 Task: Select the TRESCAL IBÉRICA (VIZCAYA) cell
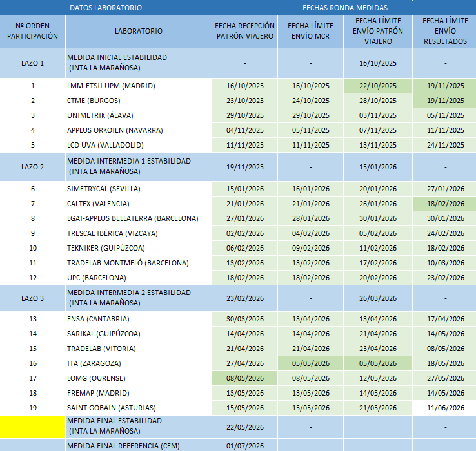pyautogui.click(x=139, y=233)
